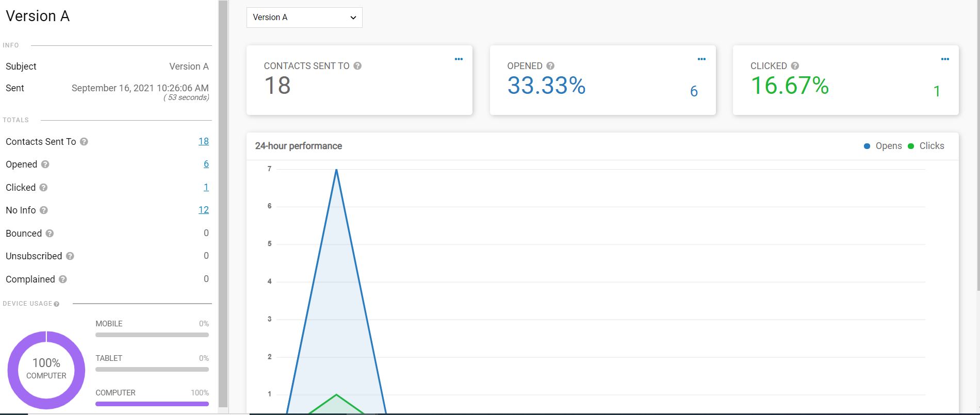Image resolution: width=980 pixels, height=415 pixels.
Task: Open the 1 clicked contact link
Action: 206,187
